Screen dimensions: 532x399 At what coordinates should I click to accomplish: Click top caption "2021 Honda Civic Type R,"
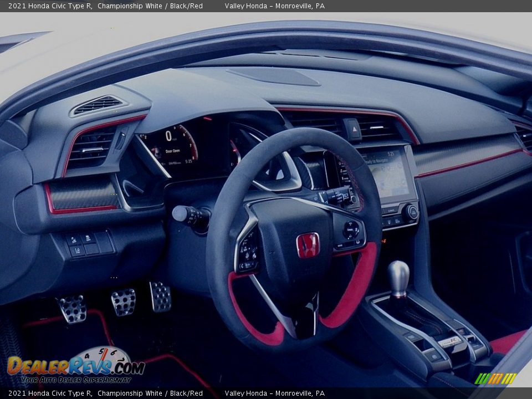click(x=50, y=6)
